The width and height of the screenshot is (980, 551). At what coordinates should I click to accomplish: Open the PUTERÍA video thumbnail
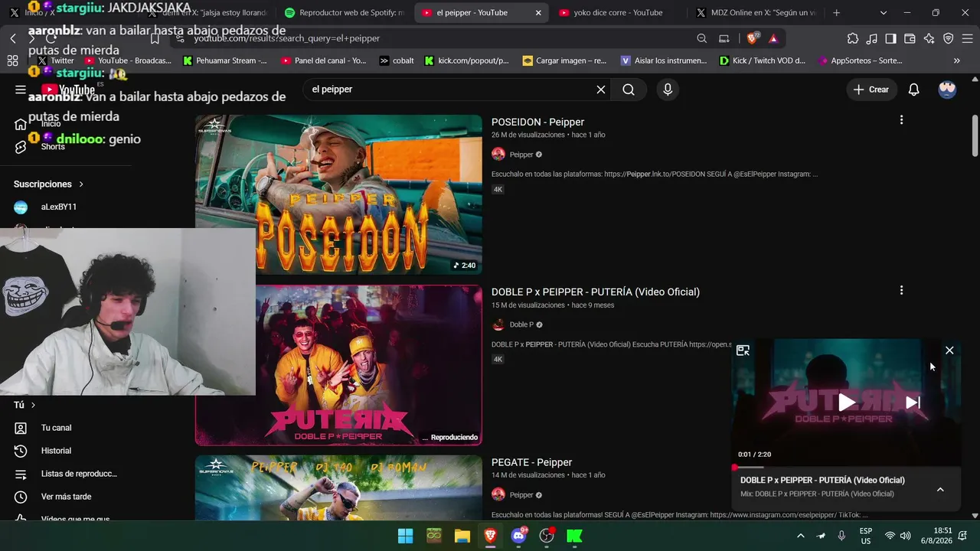(x=338, y=365)
